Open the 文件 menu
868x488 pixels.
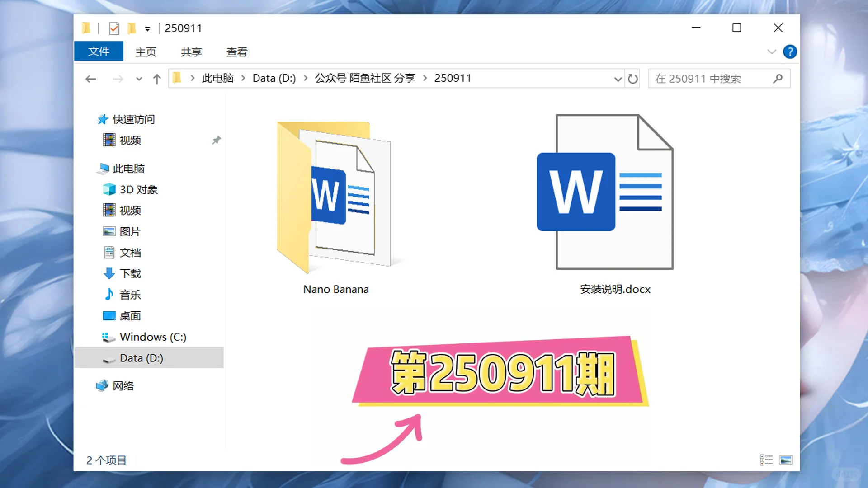point(98,51)
